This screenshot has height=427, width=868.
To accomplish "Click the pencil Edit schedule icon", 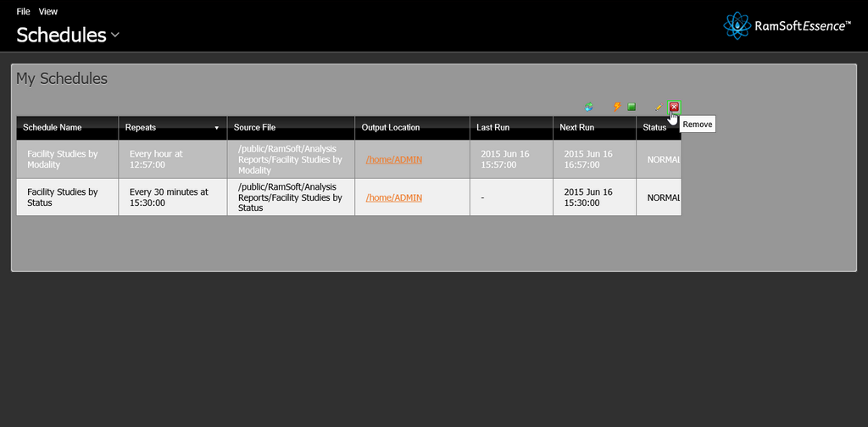I will click(658, 107).
